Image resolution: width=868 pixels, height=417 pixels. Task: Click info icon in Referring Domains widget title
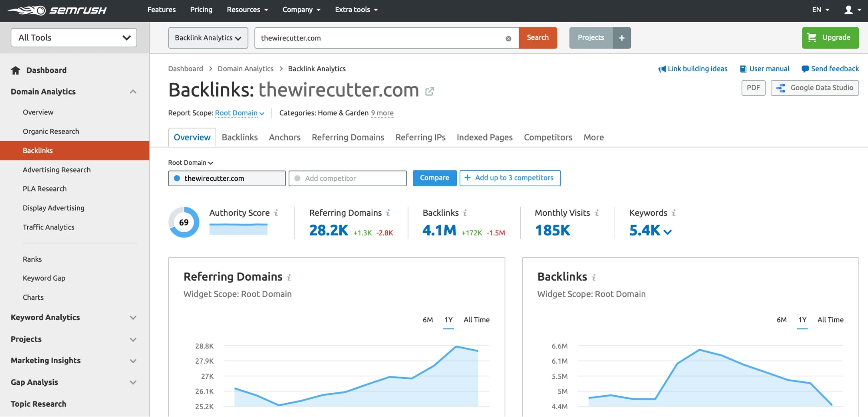(289, 277)
